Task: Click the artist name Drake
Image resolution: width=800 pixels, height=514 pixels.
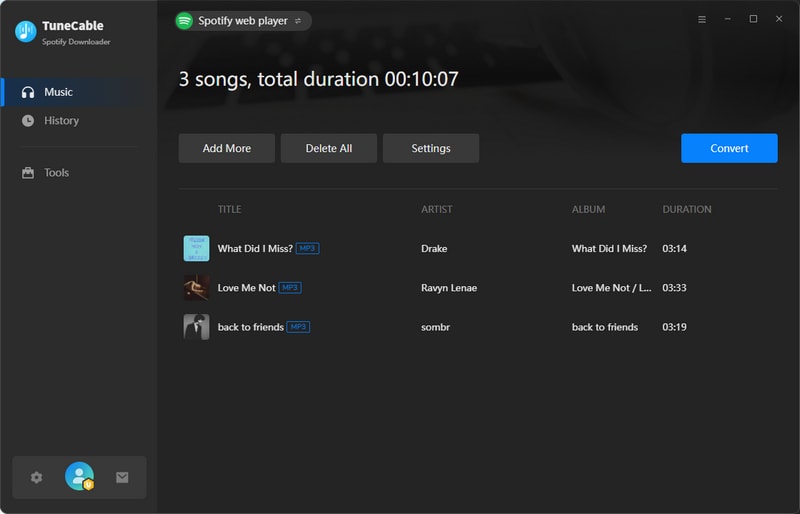Action: (434, 249)
